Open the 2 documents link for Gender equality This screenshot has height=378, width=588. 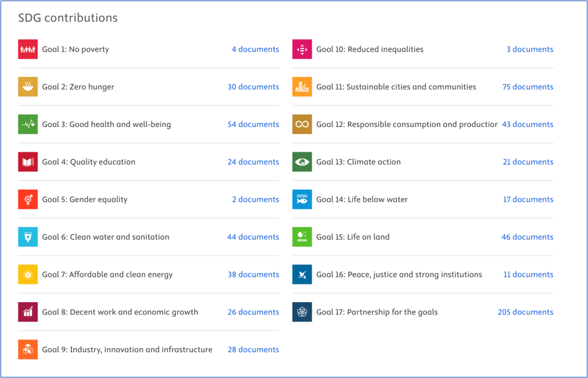[x=256, y=199]
